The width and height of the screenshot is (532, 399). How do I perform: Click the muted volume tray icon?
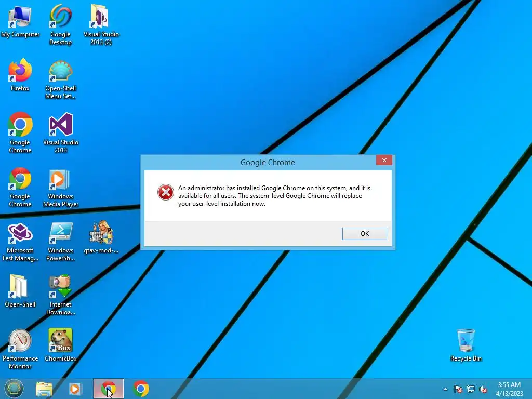(x=483, y=389)
